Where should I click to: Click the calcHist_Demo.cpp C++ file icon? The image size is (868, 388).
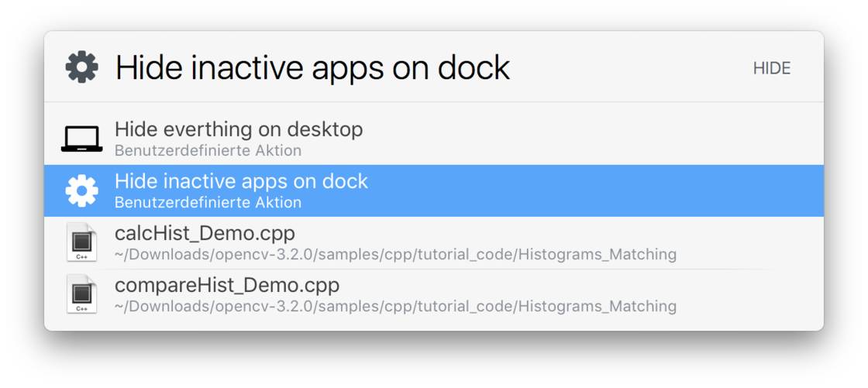(81, 242)
